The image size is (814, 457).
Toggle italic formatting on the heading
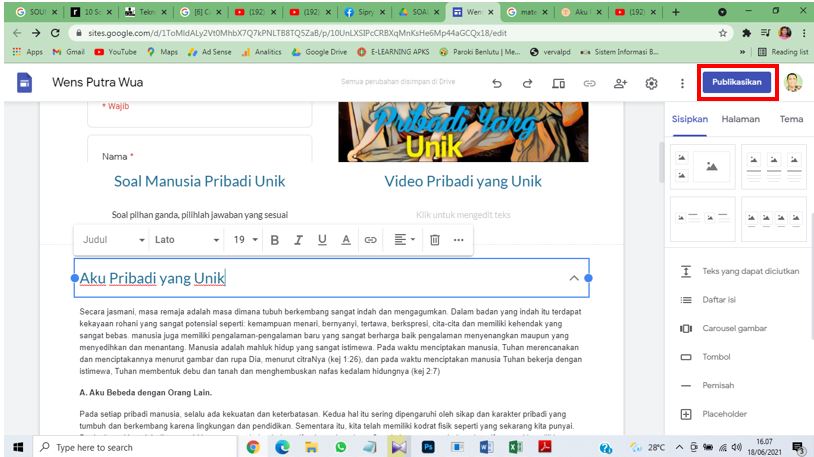pos(297,240)
